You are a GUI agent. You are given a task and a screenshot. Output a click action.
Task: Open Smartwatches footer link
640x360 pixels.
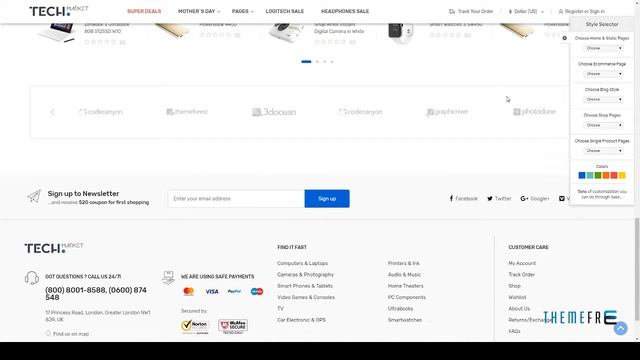tap(404, 320)
